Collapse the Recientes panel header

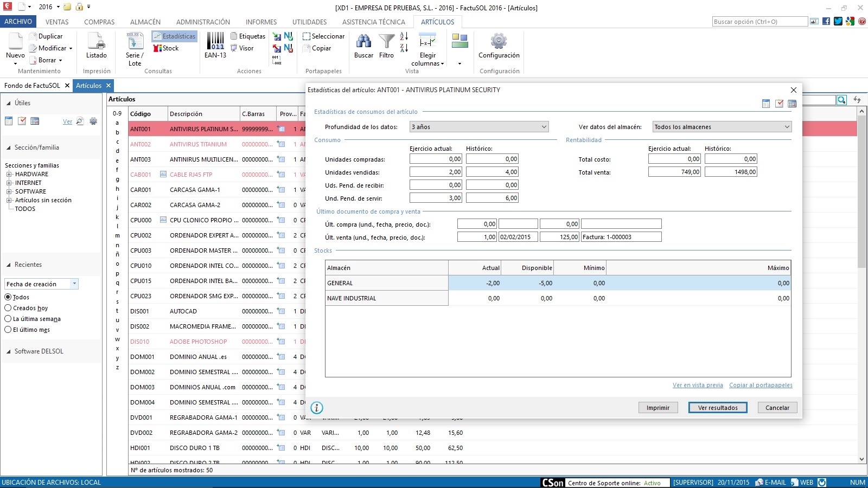tap(9, 265)
